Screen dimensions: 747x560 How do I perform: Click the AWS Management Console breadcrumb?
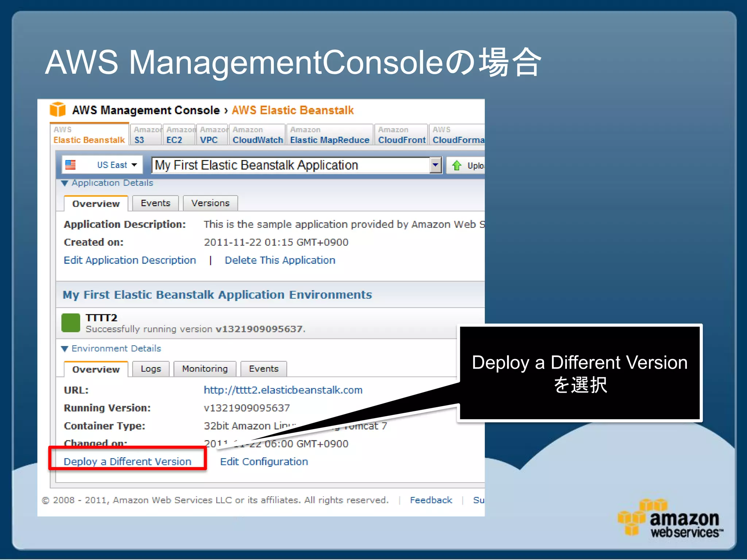146,110
